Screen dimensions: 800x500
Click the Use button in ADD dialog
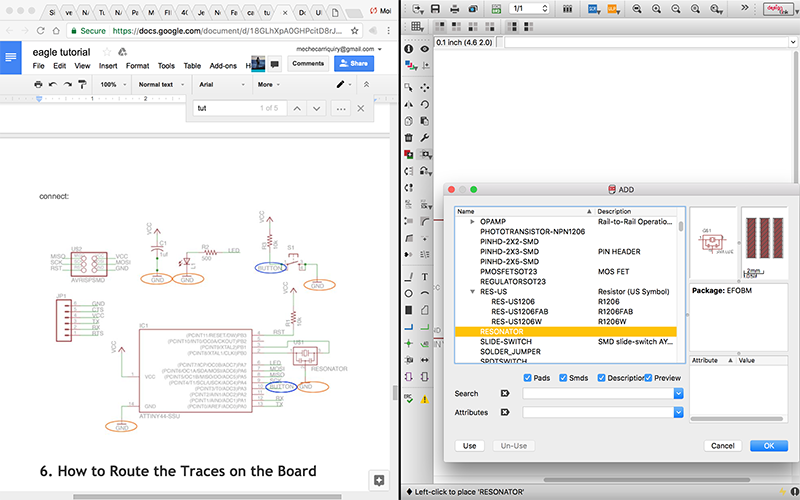pos(469,446)
